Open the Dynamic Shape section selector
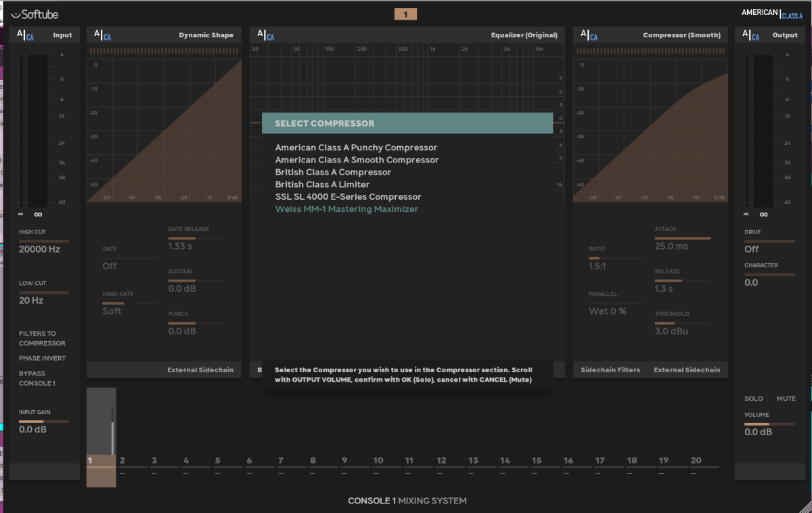812x513 pixels. 206,35
